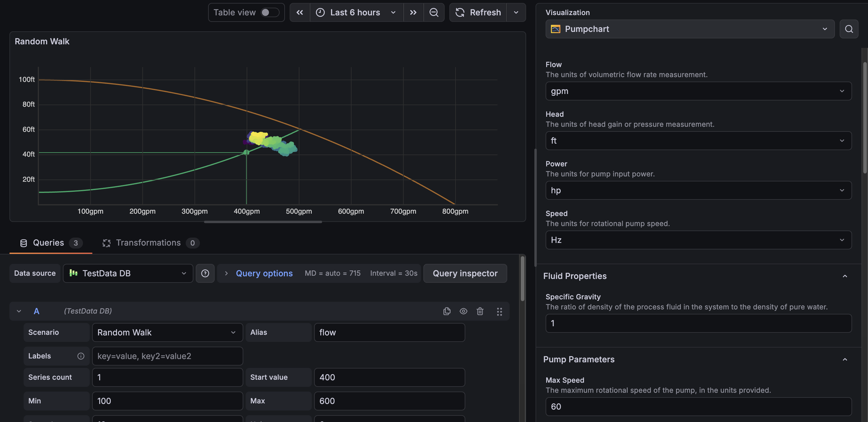Click the Interval = 30s text
868x422 pixels.
pos(394,273)
